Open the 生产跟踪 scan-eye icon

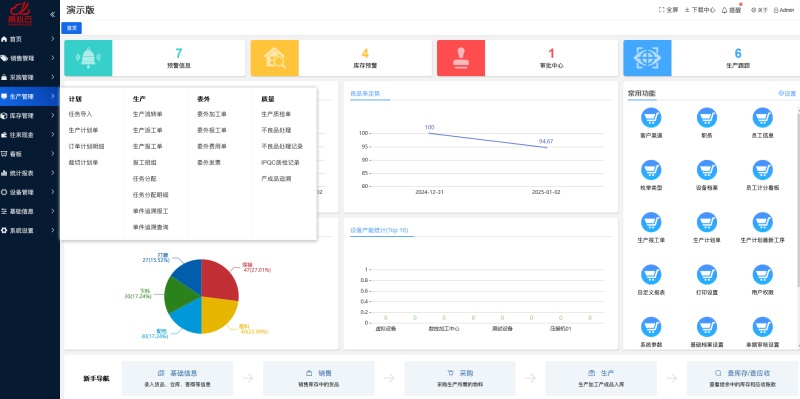point(647,58)
